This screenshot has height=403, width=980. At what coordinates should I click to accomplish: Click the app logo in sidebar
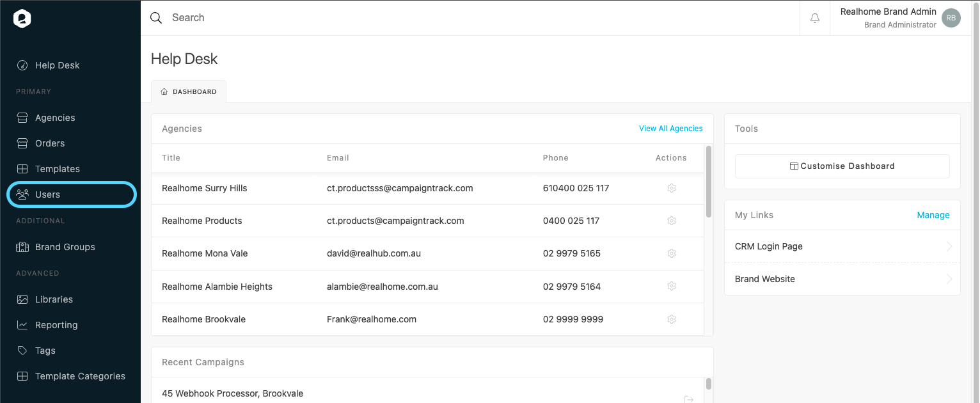(x=22, y=19)
